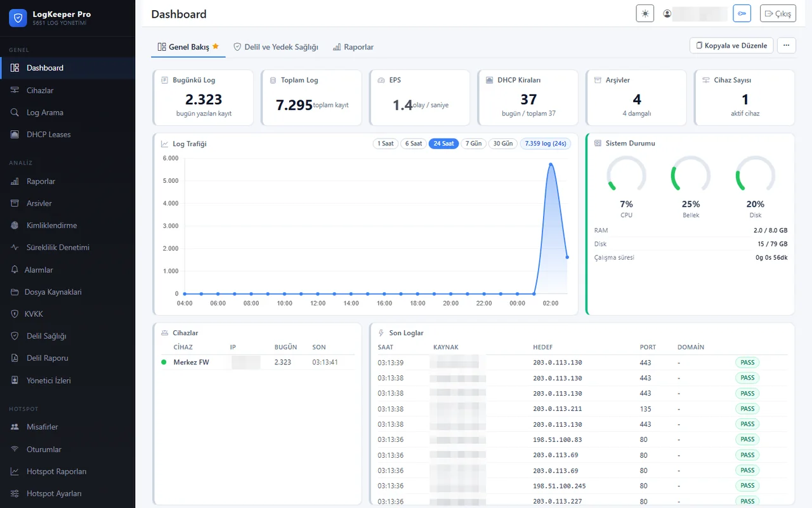The height and width of the screenshot is (508, 812).
Task: Select the 30 Gün time range
Action: pyautogui.click(x=502, y=144)
